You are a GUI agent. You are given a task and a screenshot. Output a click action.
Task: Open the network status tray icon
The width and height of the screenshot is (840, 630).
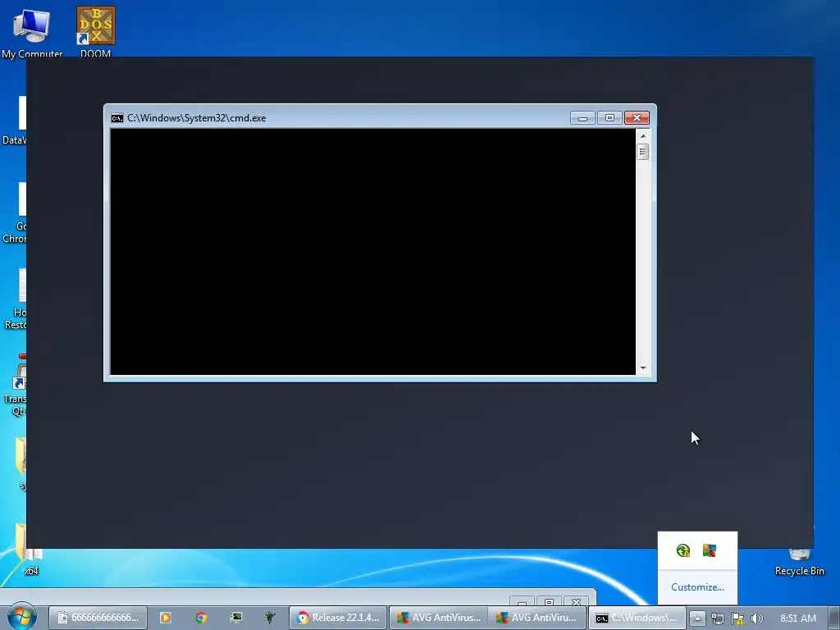click(x=718, y=619)
